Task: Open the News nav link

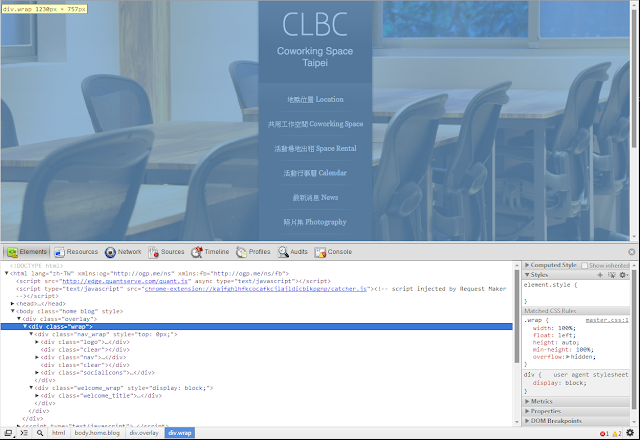Action: coord(315,198)
